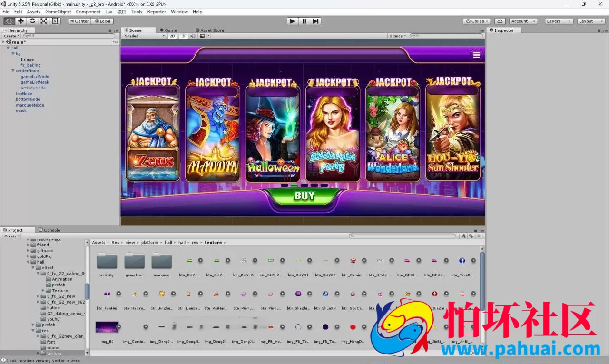Toggle the Local handle rotation button
Screen dimensions: 609x364
pos(102,21)
